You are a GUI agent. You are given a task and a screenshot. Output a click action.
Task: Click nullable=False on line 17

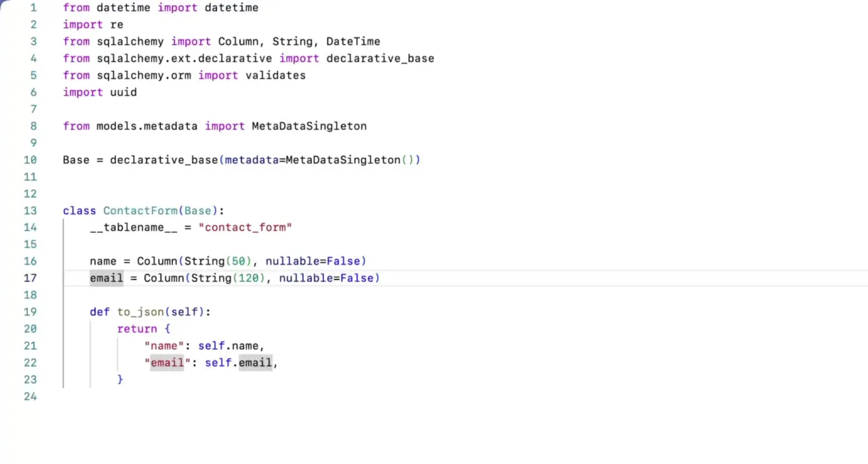pyautogui.click(x=326, y=278)
